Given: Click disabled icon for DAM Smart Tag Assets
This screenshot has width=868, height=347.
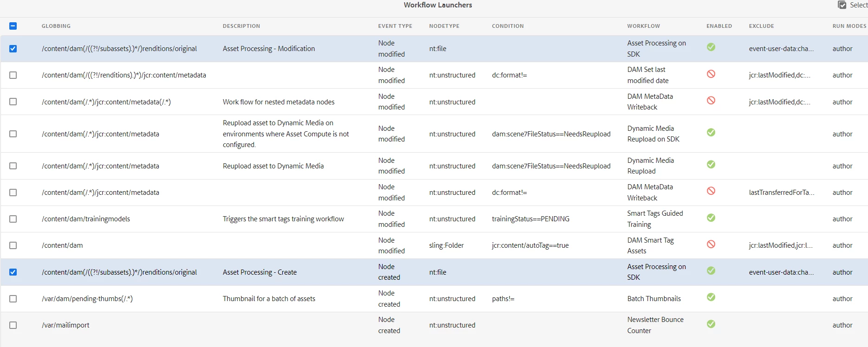Looking at the screenshot, I should coord(711,244).
